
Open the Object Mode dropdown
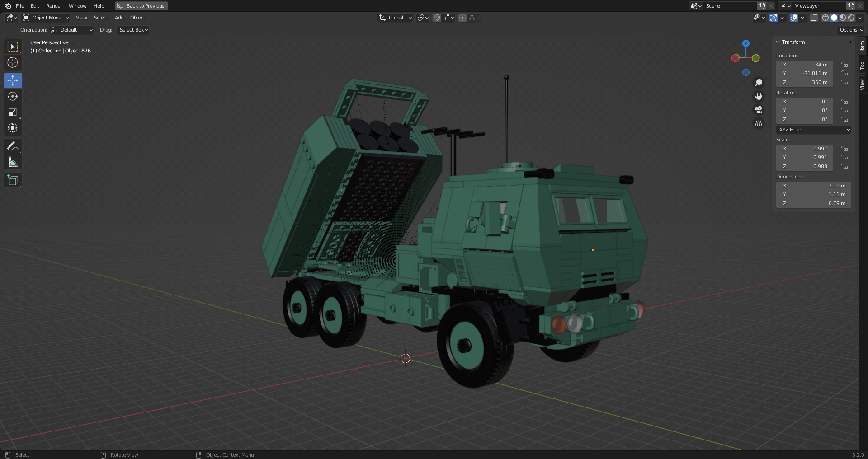[46, 18]
